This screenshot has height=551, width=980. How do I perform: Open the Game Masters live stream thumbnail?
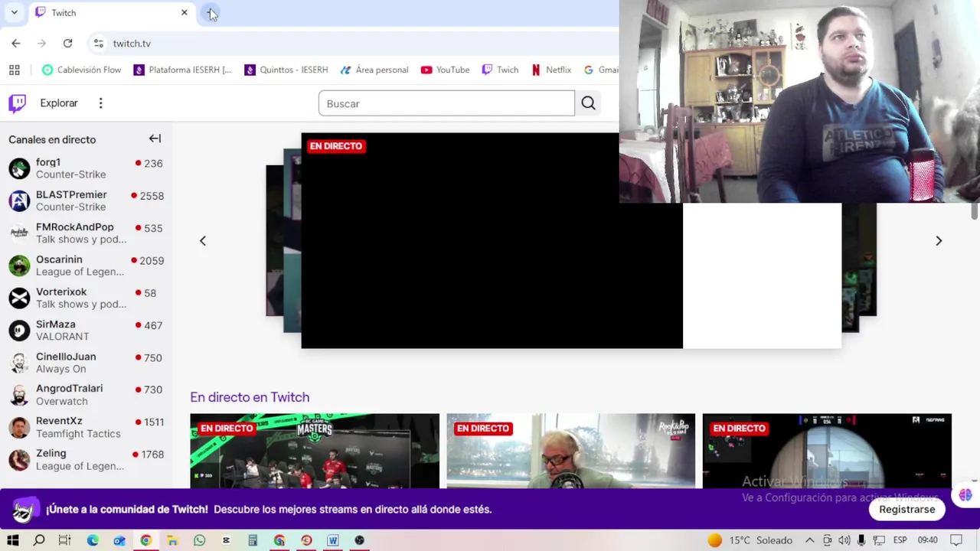point(315,452)
